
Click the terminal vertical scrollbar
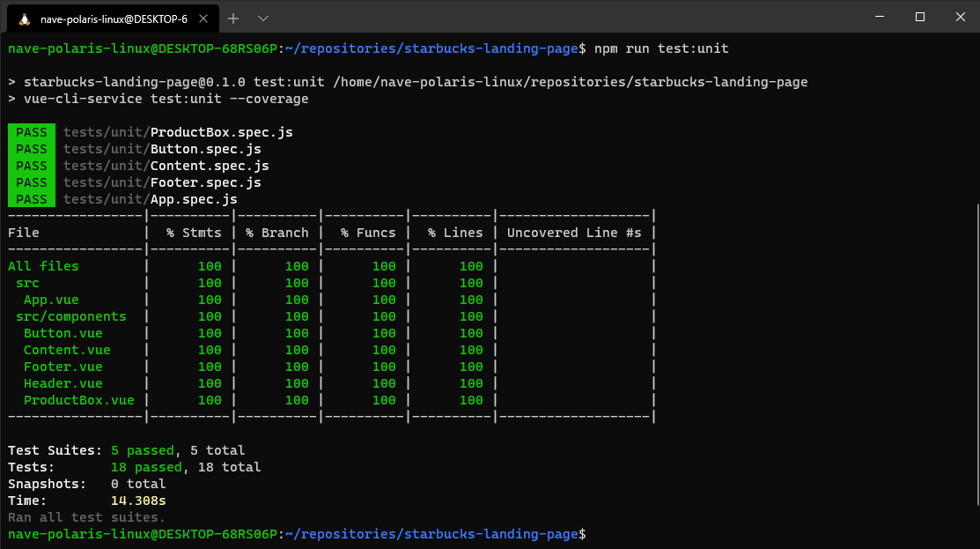pos(976,354)
